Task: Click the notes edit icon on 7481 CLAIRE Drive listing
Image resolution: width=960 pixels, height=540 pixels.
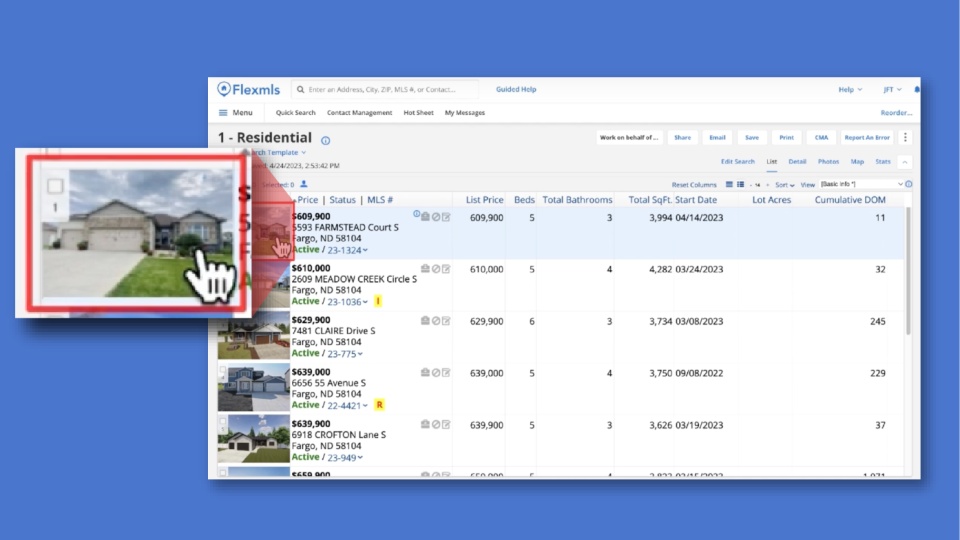Action: [446, 321]
